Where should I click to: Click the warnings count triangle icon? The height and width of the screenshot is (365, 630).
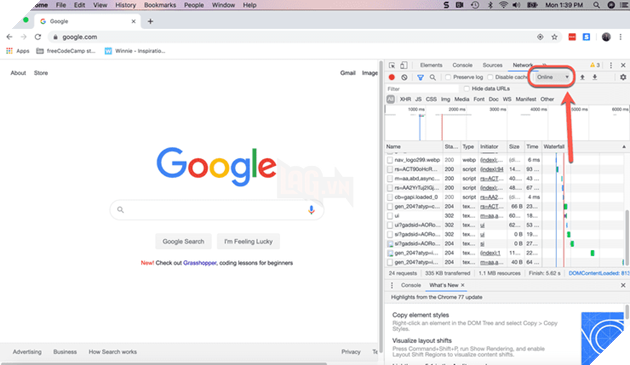click(592, 65)
